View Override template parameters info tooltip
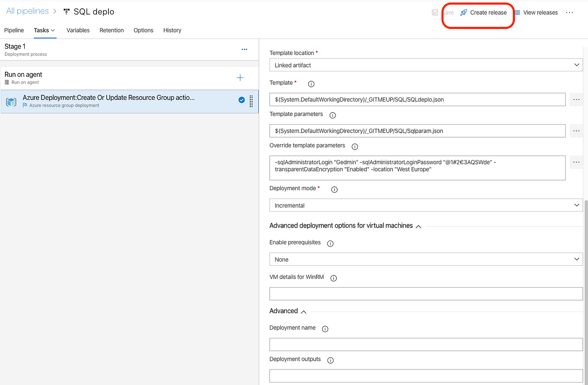 point(355,146)
